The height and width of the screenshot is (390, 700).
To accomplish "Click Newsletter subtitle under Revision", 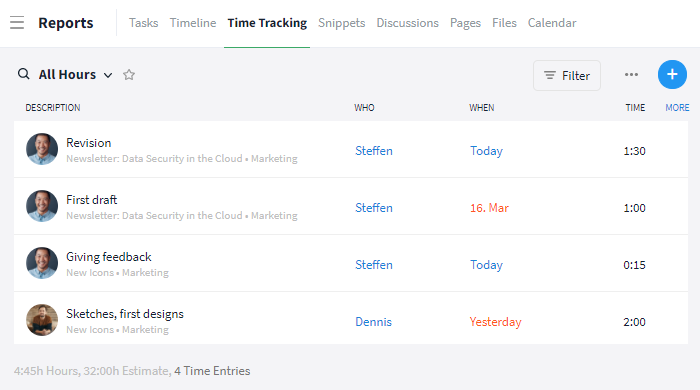I will tap(182, 158).
